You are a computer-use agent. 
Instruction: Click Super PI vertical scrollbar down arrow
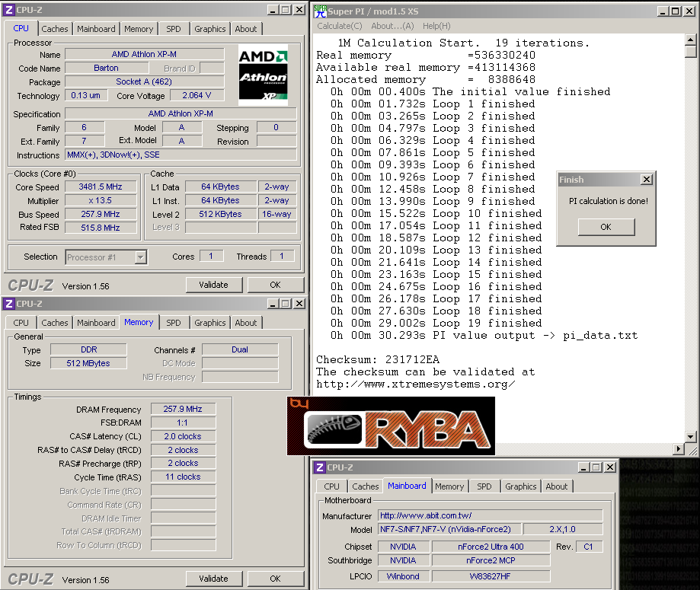coord(690,437)
